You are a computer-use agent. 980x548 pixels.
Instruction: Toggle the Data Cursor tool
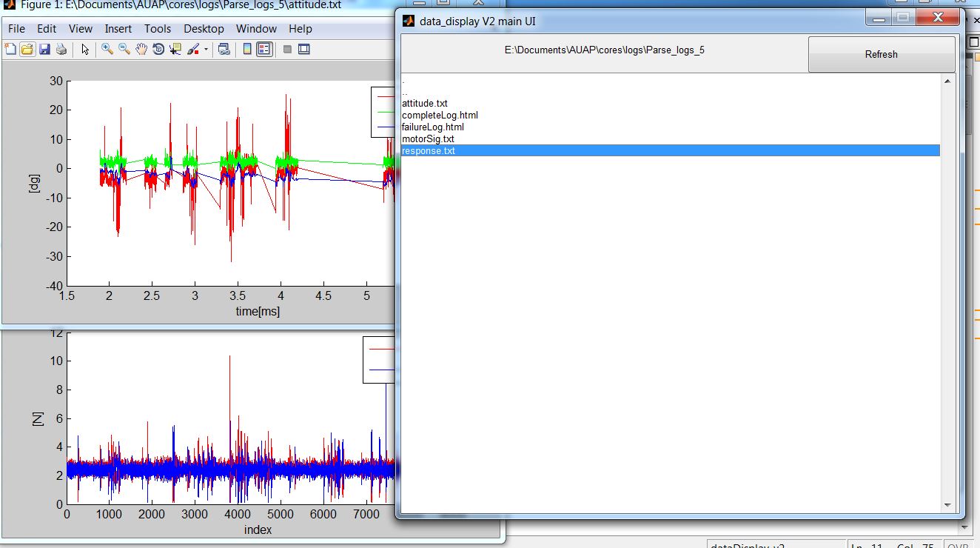[x=175, y=50]
